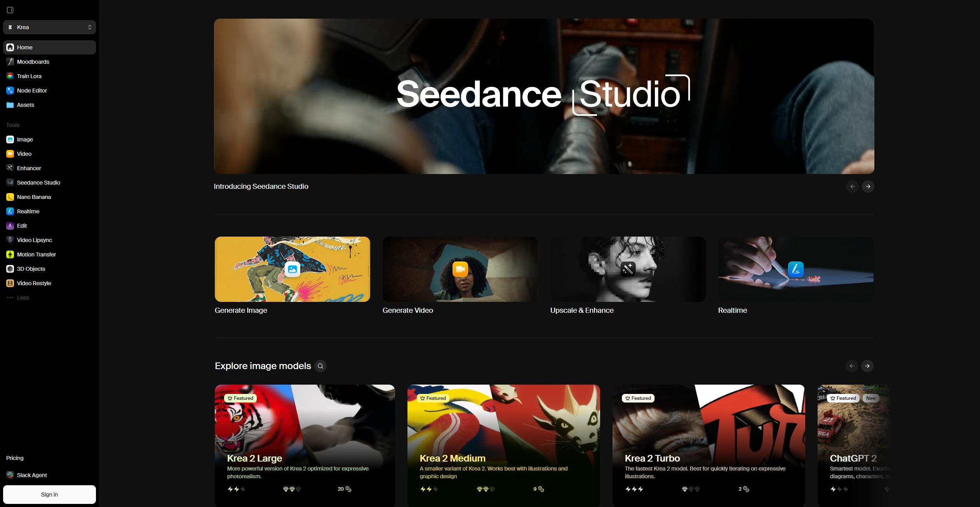This screenshot has height=507, width=980.
Task: Select the Krea 2 Turbo model card
Action: (709, 446)
